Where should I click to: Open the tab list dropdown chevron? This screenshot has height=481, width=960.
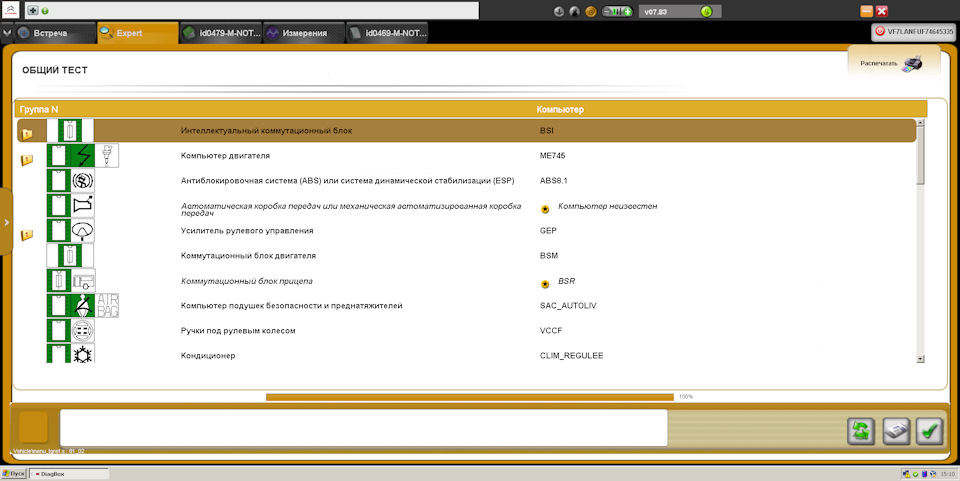pos(7,33)
